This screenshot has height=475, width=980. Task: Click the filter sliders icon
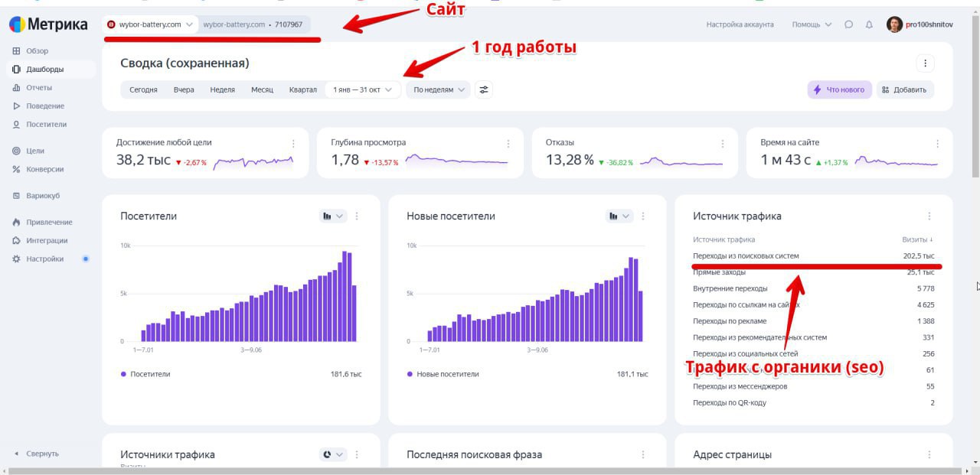(484, 89)
